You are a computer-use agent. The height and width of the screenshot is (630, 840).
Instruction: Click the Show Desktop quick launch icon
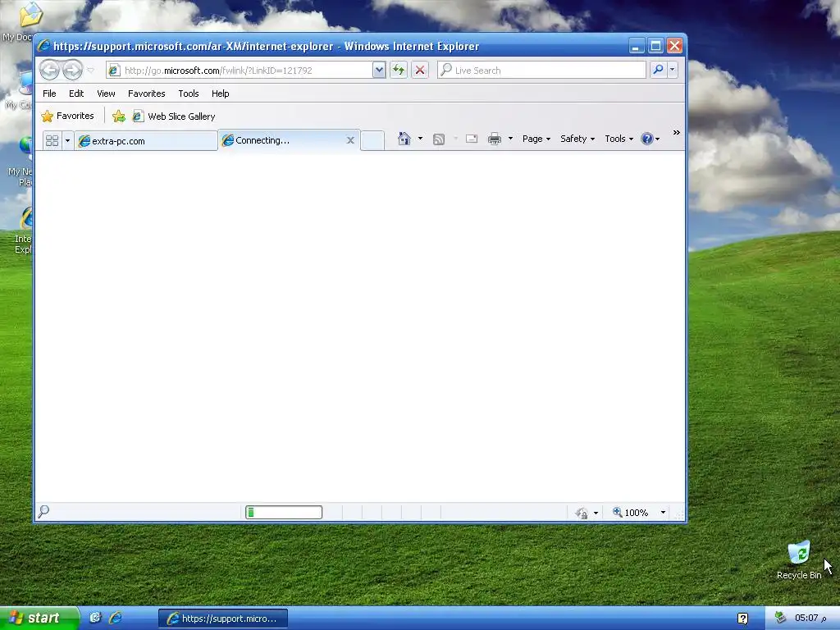95,618
